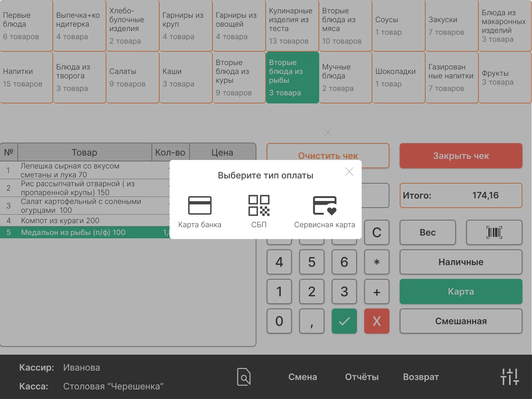The height and width of the screenshot is (399, 532).
Task: Select row Рис рассыпчатый отварной
Action: [85, 188]
